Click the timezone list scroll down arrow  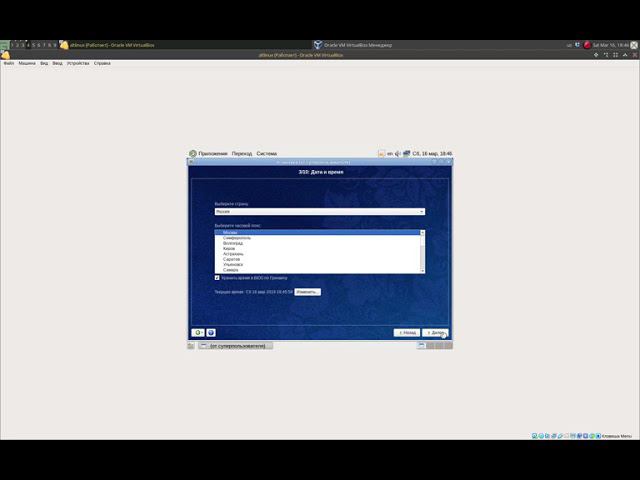coord(422,271)
